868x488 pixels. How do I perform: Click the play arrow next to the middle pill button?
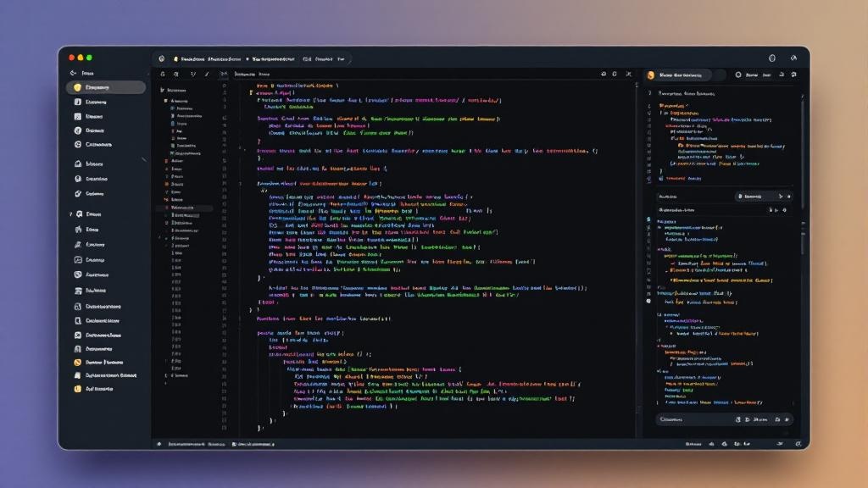(781, 197)
